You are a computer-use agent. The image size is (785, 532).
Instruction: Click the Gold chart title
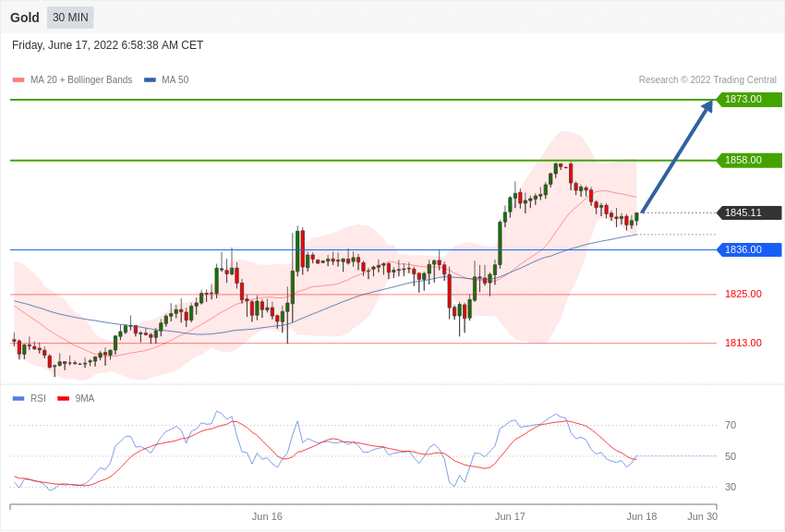[x=25, y=18]
